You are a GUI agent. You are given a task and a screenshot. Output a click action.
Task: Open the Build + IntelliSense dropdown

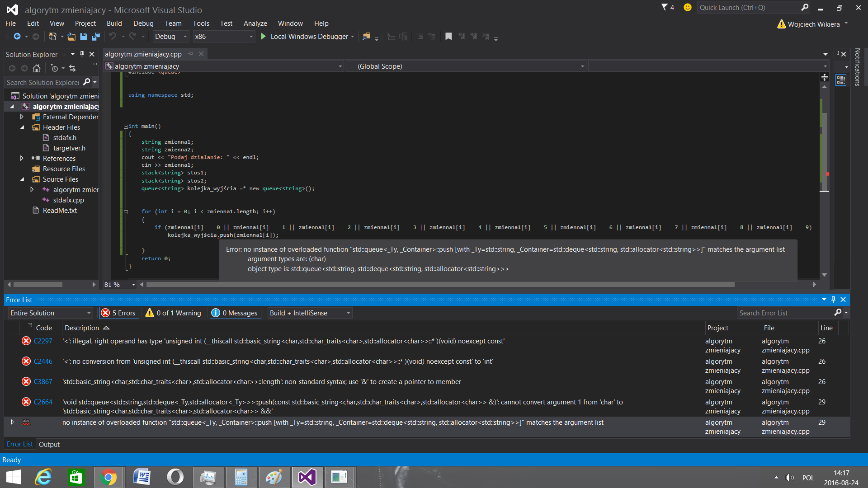point(310,313)
